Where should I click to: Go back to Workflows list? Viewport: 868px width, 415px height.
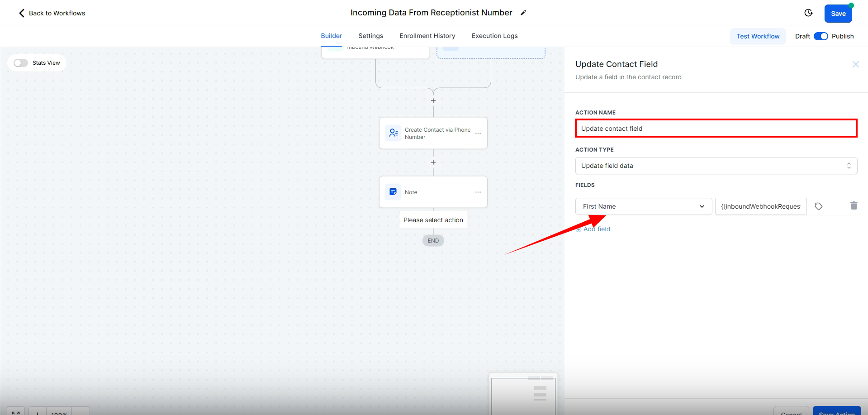pos(52,13)
